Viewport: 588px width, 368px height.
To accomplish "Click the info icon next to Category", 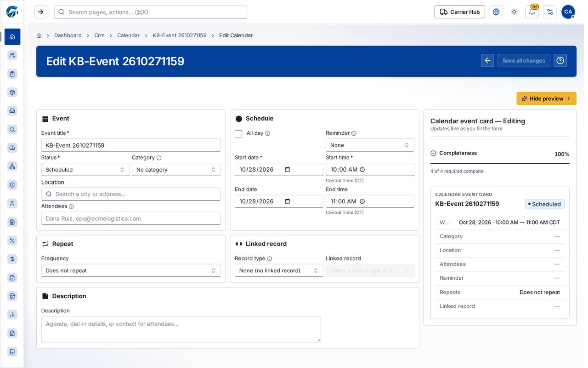I will (x=159, y=158).
